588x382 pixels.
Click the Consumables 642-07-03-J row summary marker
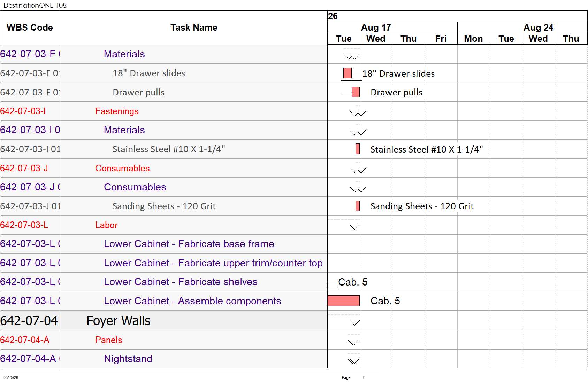coord(358,170)
